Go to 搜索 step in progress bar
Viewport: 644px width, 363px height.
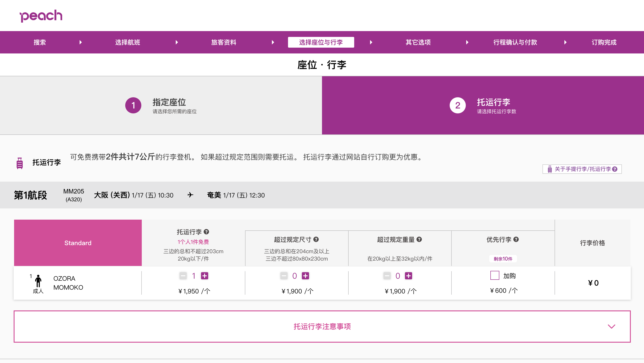(40, 42)
